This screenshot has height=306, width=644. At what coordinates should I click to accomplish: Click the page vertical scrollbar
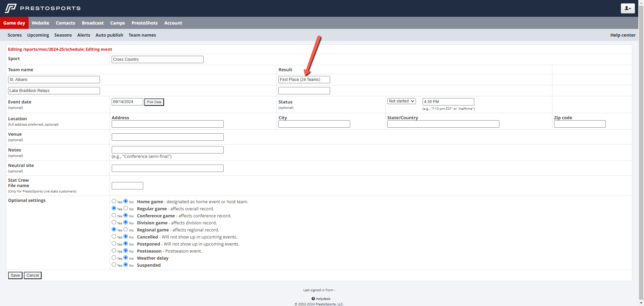coord(641,151)
